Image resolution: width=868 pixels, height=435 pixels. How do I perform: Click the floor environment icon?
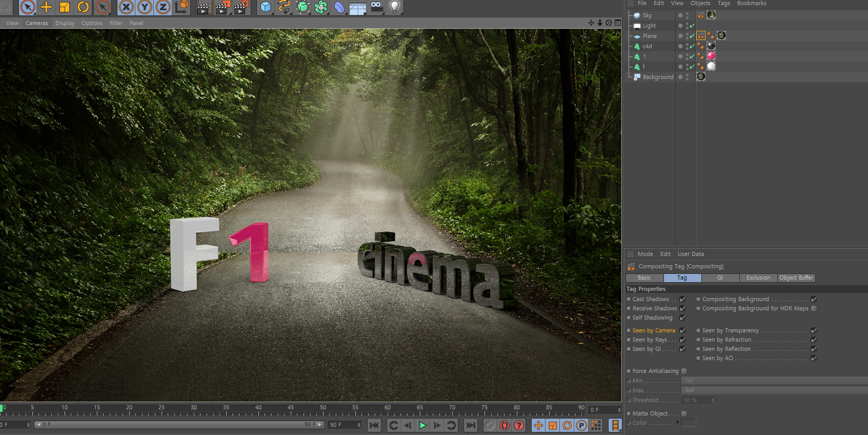(358, 7)
